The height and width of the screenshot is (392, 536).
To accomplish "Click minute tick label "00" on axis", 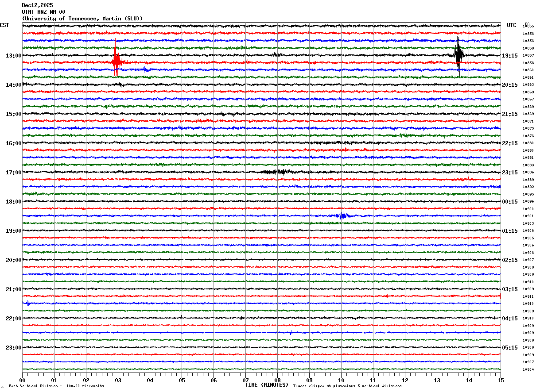I will pos(22,380).
